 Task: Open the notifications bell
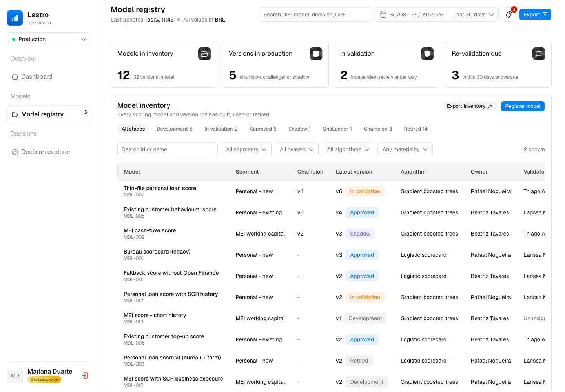coord(509,15)
